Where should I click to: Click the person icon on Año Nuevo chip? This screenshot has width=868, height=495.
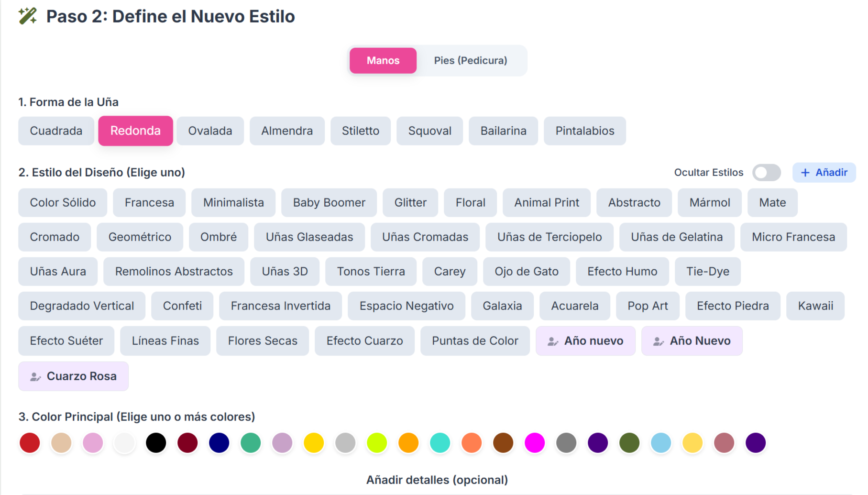(658, 341)
